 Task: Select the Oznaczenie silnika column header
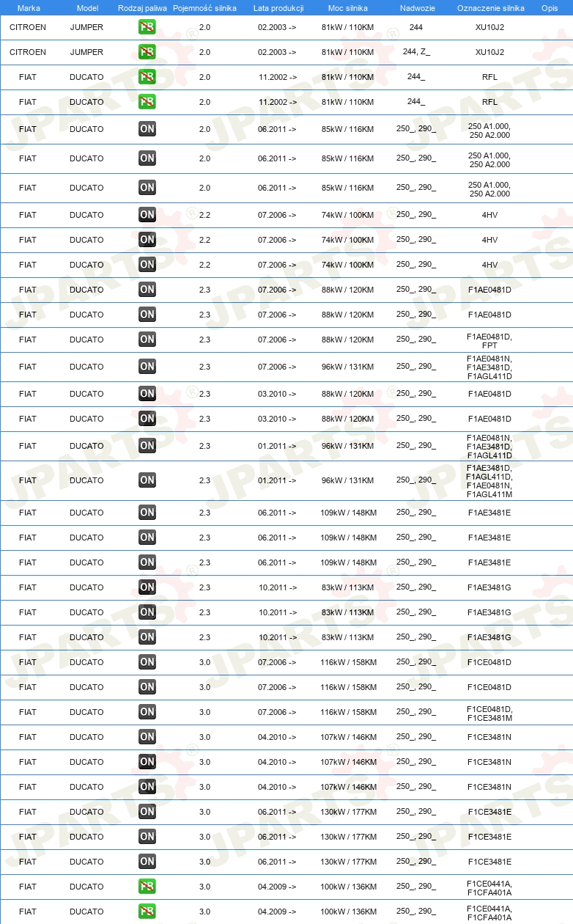click(490, 7)
